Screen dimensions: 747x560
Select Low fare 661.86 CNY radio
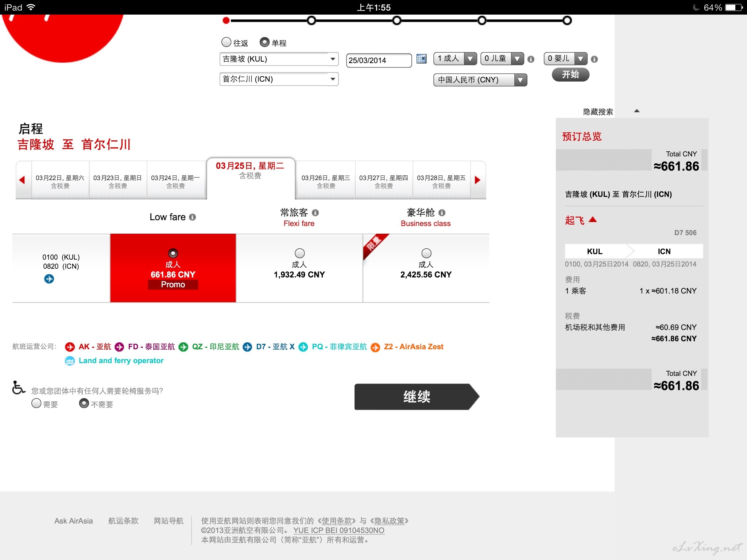(x=173, y=253)
